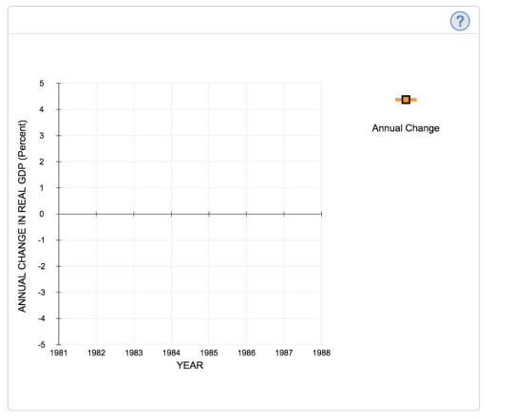Click grid intersection at 1987, value -2
The width and height of the screenshot is (532, 419).
tap(284, 266)
